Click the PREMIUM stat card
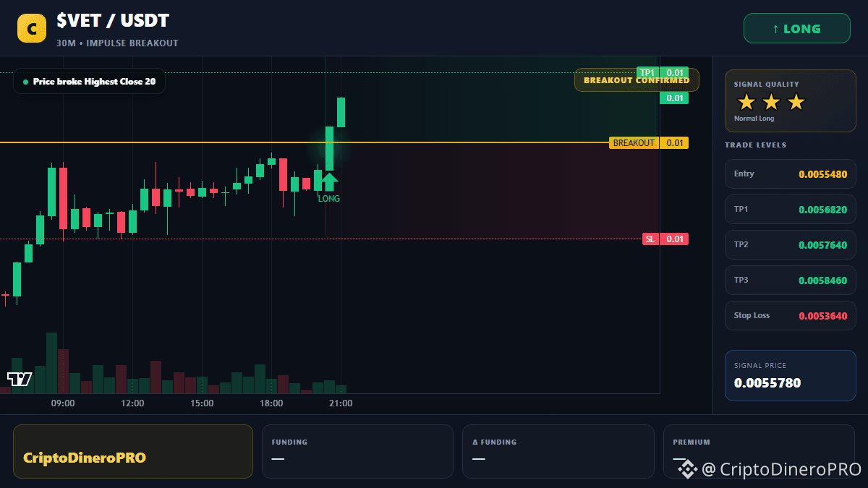 [759, 451]
